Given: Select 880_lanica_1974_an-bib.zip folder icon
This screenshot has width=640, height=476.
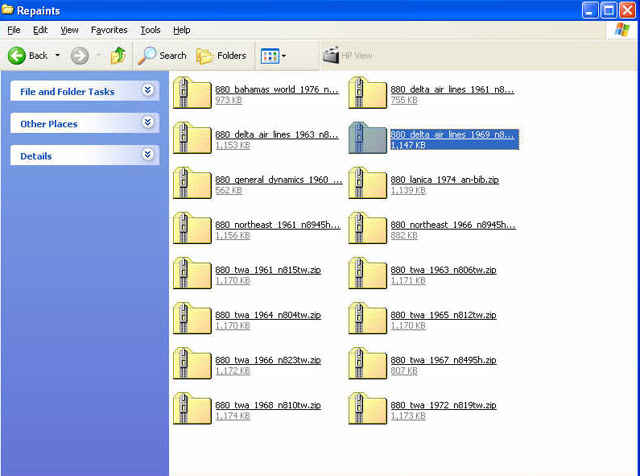Looking at the screenshot, I should (x=367, y=183).
